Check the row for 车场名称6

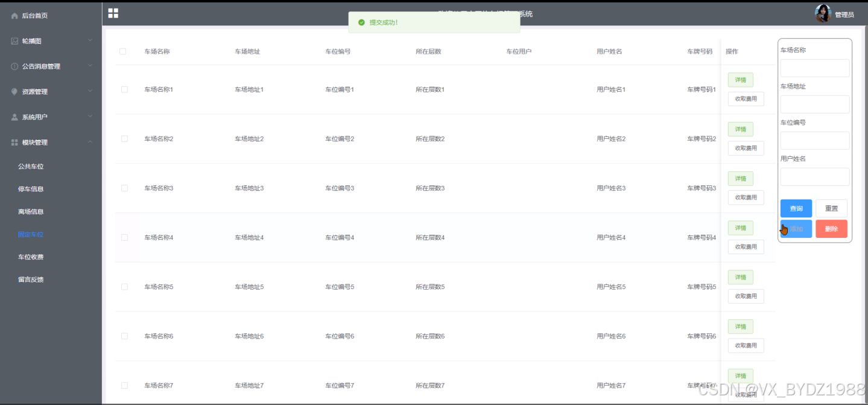coord(124,336)
